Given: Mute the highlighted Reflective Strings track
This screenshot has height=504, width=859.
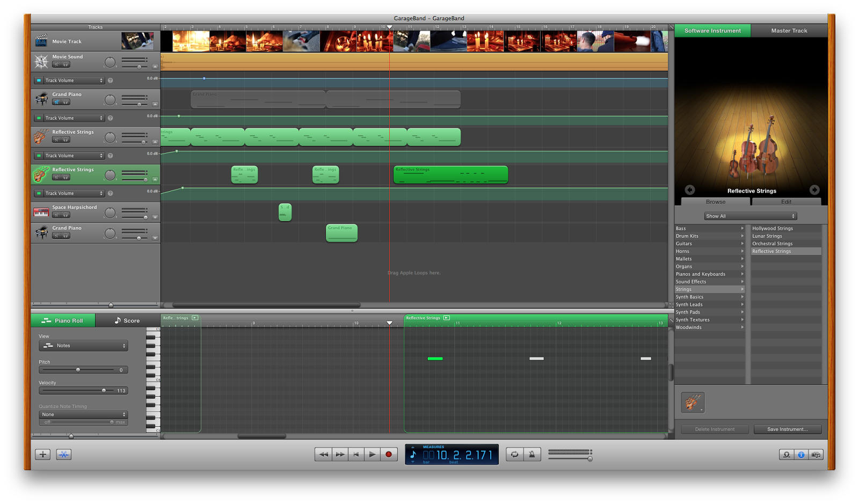Looking at the screenshot, I should click(x=56, y=177).
